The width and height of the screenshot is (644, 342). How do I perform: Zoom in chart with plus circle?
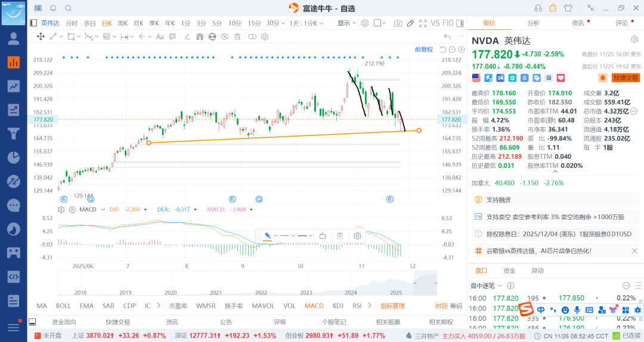[462, 50]
